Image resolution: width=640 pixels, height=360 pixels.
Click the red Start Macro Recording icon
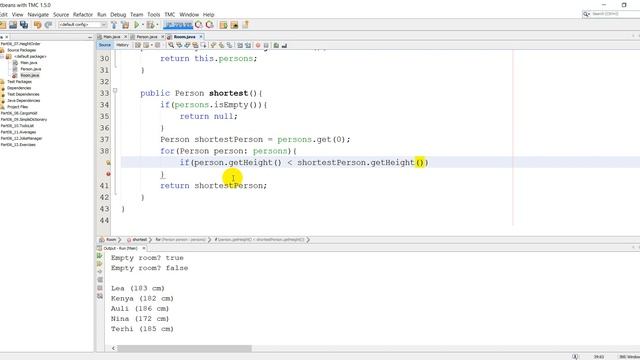pyautogui.click(x=258, y=45)
